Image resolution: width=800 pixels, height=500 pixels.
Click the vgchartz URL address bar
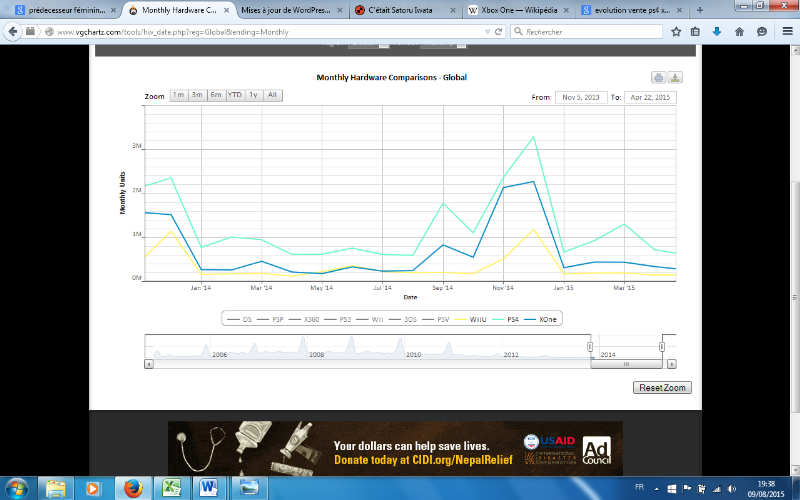(268, 32)
